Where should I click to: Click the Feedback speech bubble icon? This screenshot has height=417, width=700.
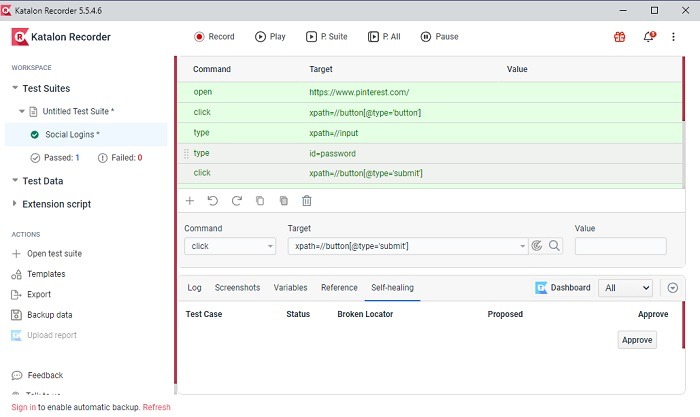click(17, 375)
